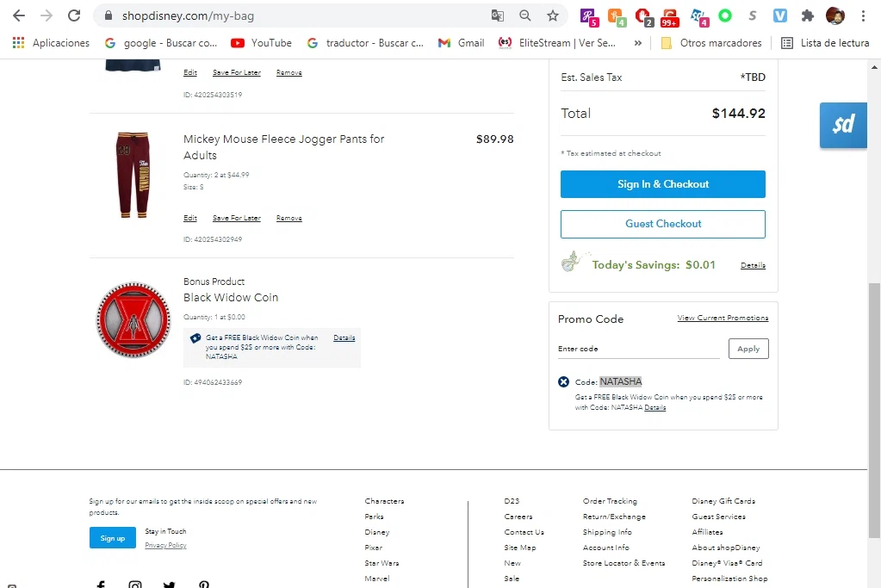Open the Chrome three-dot menu
The width and height of the screenshot is (881, 588).
pyautogui.click(x=863, y=15)
